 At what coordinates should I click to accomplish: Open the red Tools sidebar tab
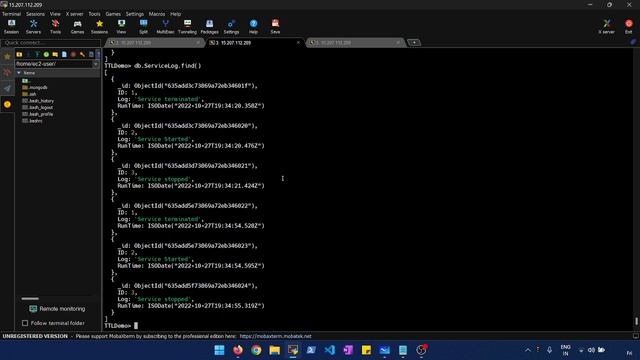(x=7, y=73)
